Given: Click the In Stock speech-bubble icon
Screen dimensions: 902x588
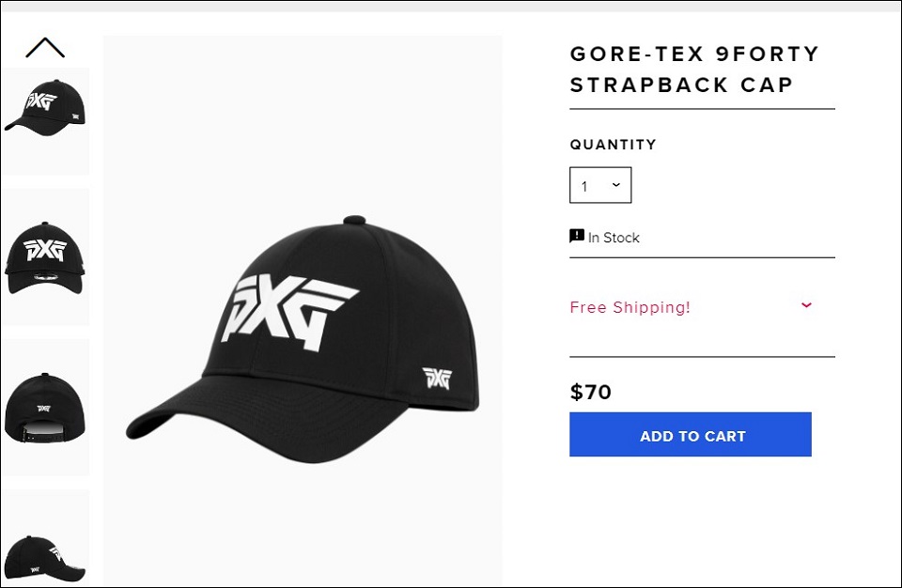Looking at the screenshot, I should point(577,236).
